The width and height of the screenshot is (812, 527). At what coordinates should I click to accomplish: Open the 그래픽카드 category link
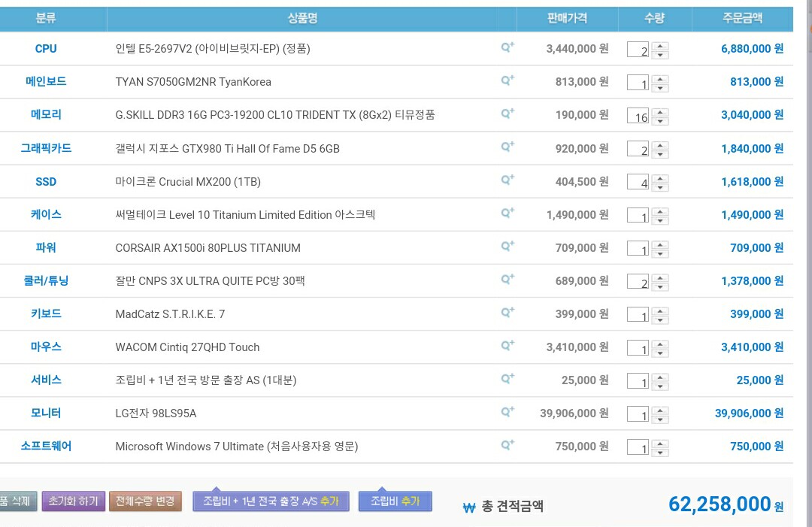pyautogui.click(x=46, y=148)
